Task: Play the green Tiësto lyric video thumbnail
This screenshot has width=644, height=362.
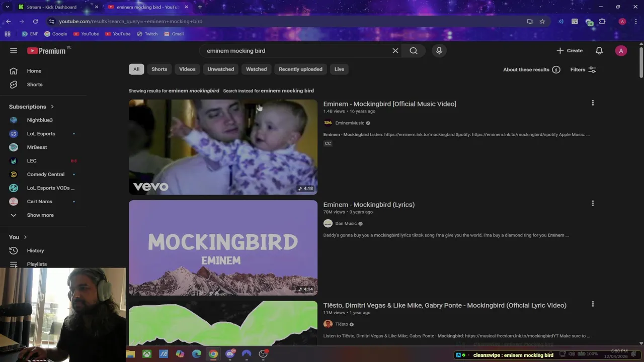Action: click(x=223, y=323)
